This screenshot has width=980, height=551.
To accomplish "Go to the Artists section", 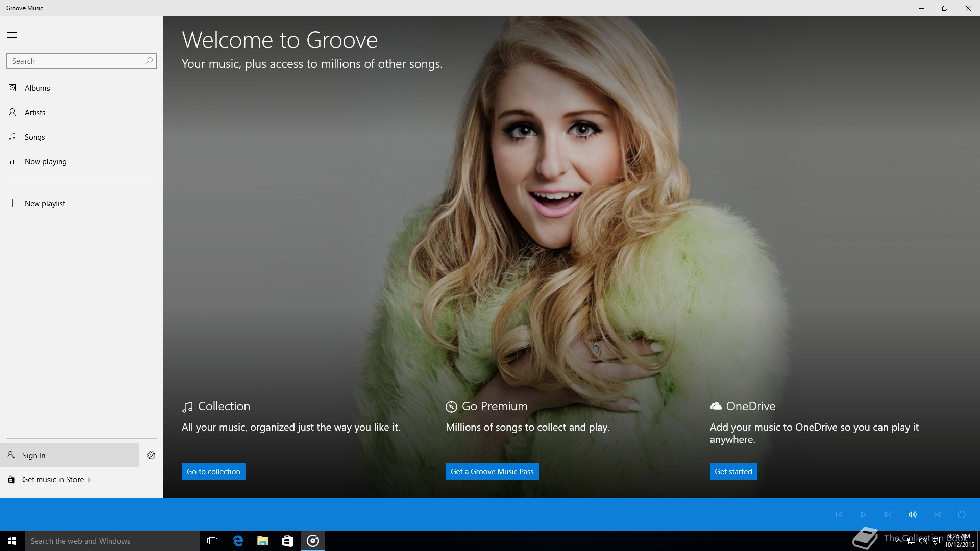I will click(x=35, y=112).
